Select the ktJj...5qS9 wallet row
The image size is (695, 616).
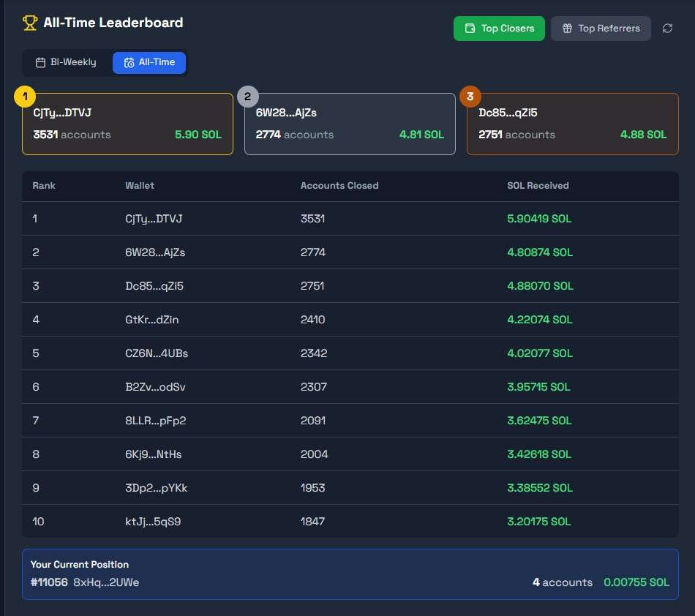click(x=350, y=521)
